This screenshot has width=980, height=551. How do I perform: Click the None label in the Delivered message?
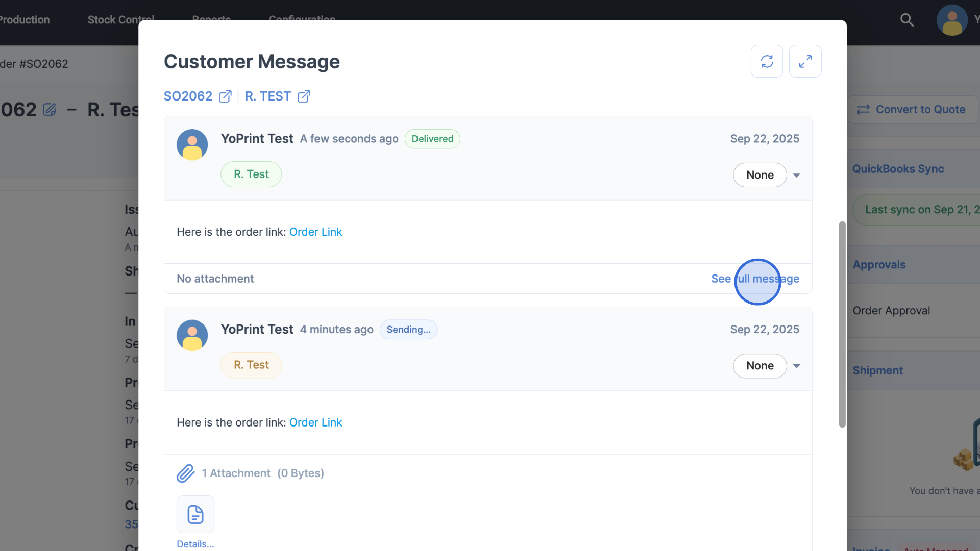pos(759,175)
